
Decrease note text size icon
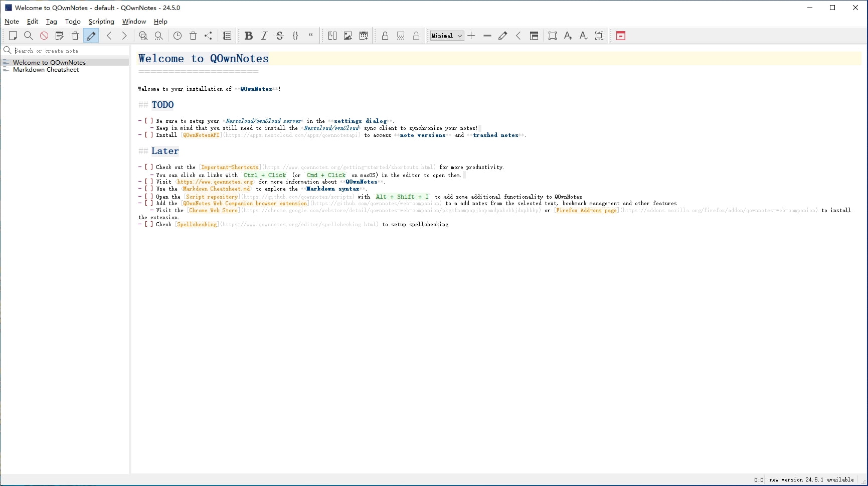pos(584,36)
